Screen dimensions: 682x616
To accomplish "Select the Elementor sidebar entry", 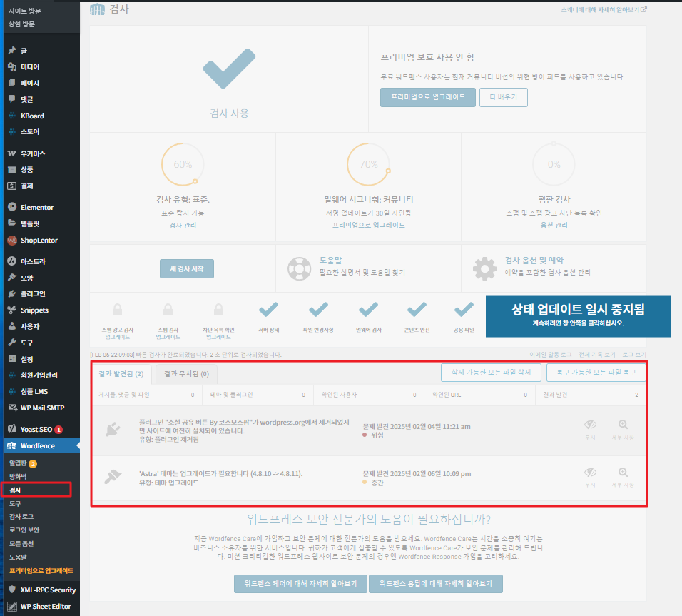I will [33, 207].
